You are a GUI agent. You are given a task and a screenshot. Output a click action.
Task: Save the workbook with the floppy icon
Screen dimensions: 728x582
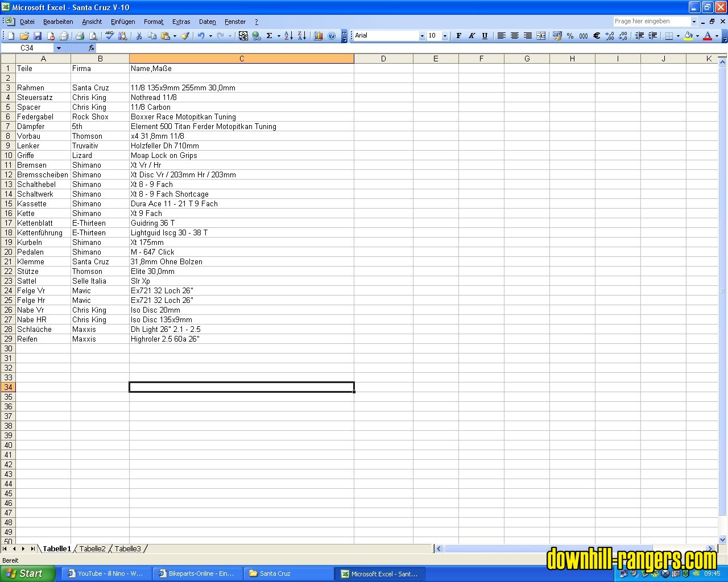38,36
